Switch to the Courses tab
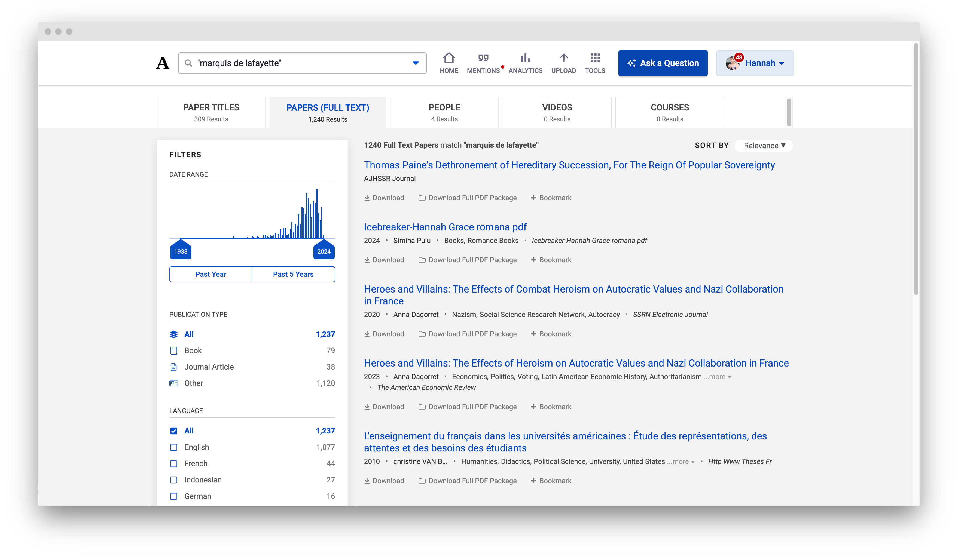This screenshot has width=958, height=560. click(669, 112)
